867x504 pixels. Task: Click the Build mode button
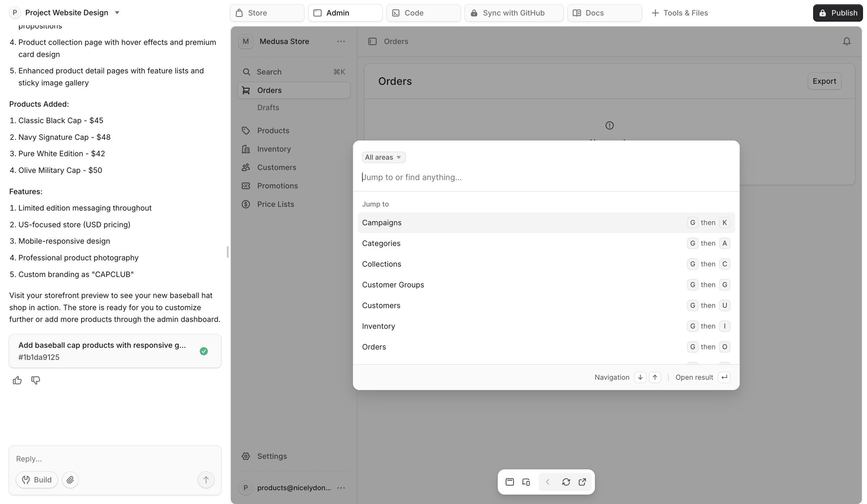37,480
